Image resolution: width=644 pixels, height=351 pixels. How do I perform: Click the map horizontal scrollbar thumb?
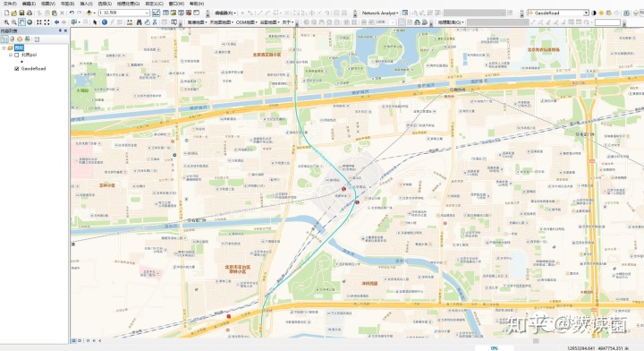click(536, 341)
